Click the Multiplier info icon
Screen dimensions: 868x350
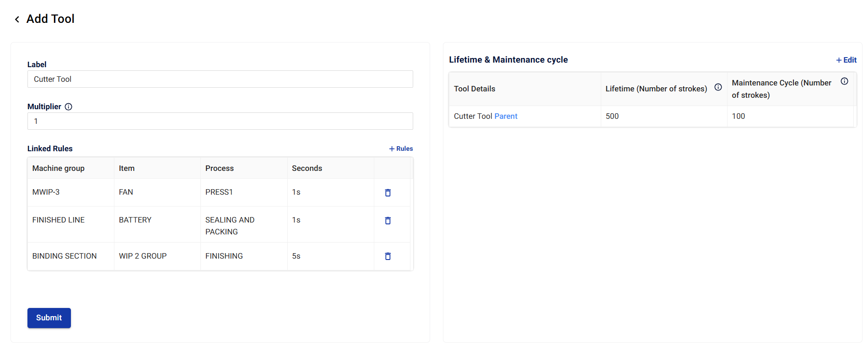tap(69, 107)
